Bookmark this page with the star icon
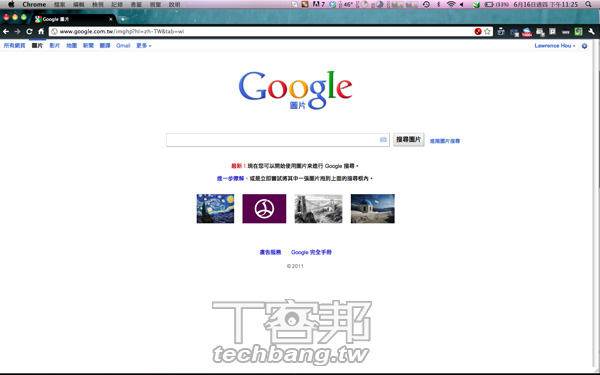This screenshot has height=375, width=600. pyautogui.click(x=487, y=31)
